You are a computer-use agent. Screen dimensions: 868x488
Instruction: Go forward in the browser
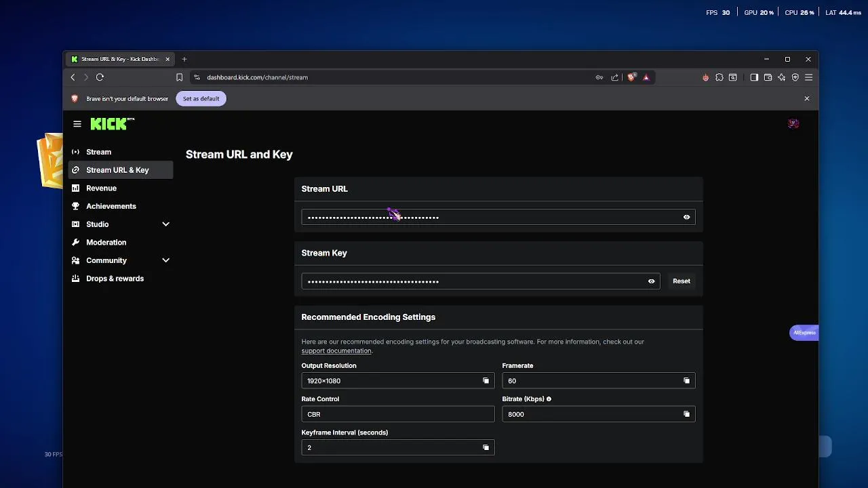86,77
